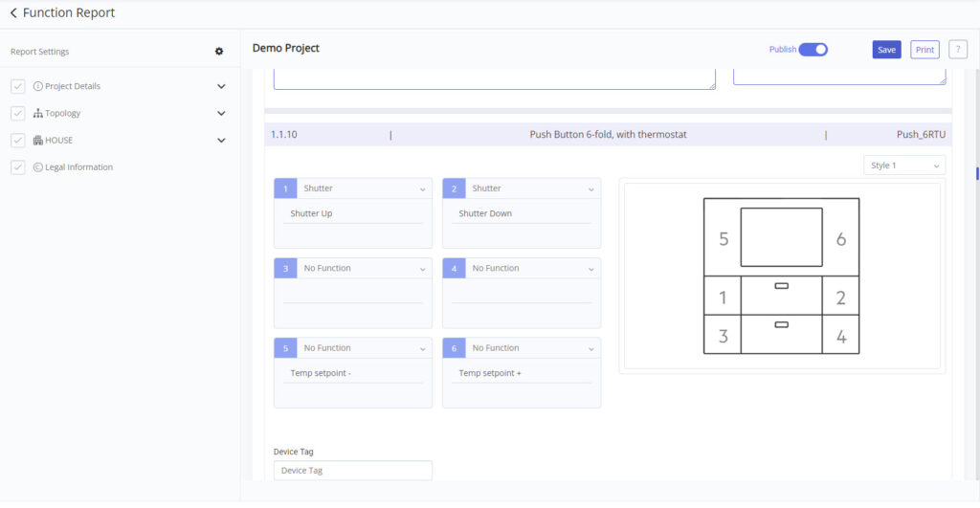
Task: Select button 5 on device diagram
Action: [724, 238]
